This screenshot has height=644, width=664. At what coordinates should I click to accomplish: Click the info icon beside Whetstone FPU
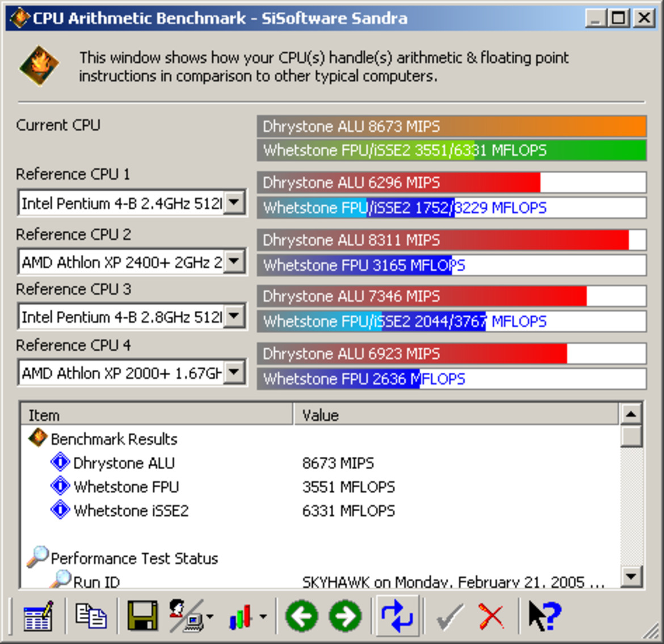[60, 486]
